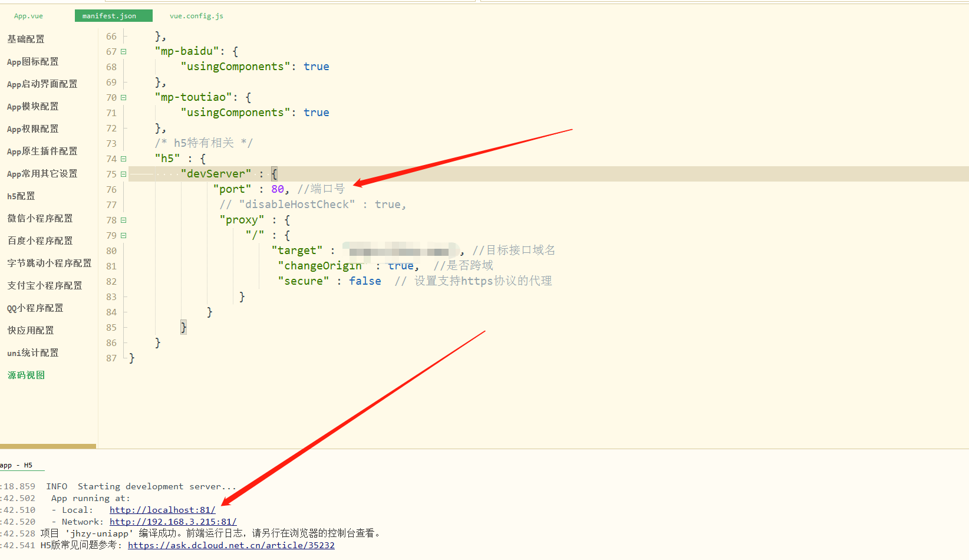Switch to the App.vue tab
The height and width of the screenshot is (560, 969).
pos(28,16)
